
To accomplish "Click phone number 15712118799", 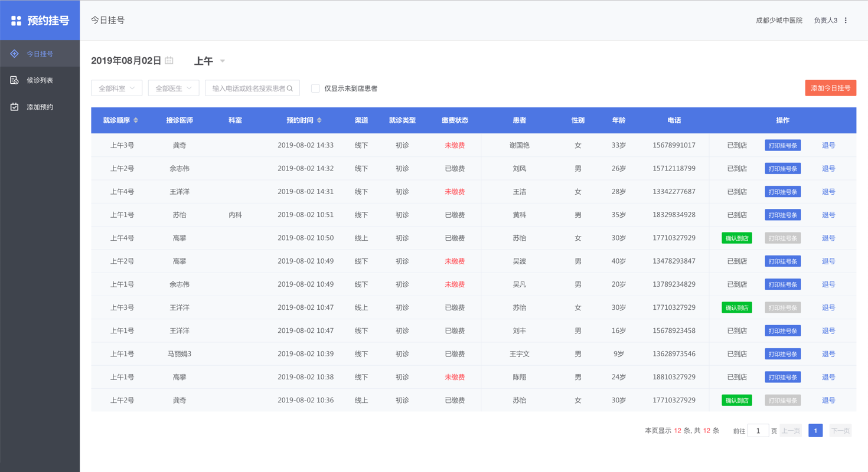I will tap(674, 169).
